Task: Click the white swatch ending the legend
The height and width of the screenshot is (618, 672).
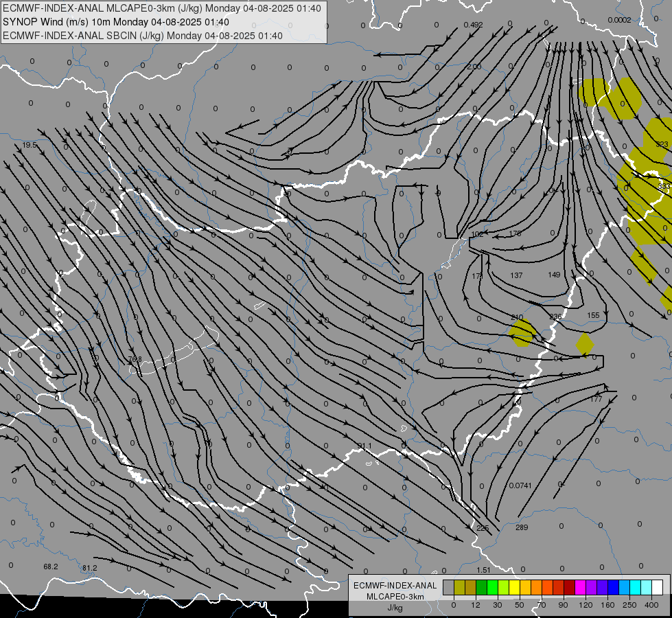Action: pos(658,587)
